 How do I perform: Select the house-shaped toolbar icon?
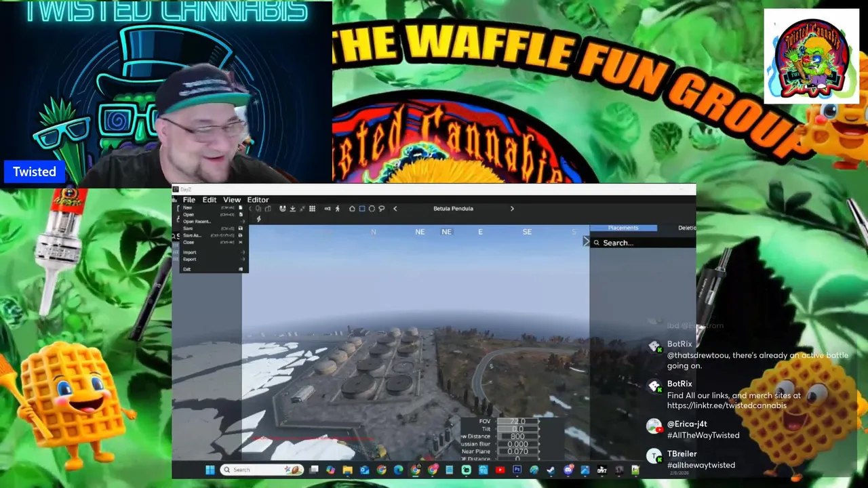[352, 209]
